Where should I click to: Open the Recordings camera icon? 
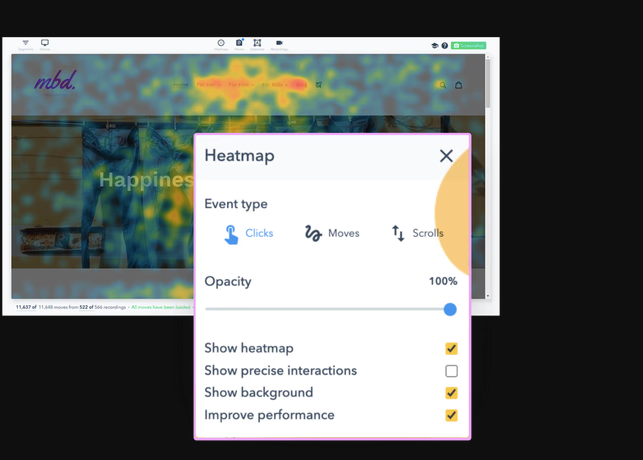click(279, 44)
